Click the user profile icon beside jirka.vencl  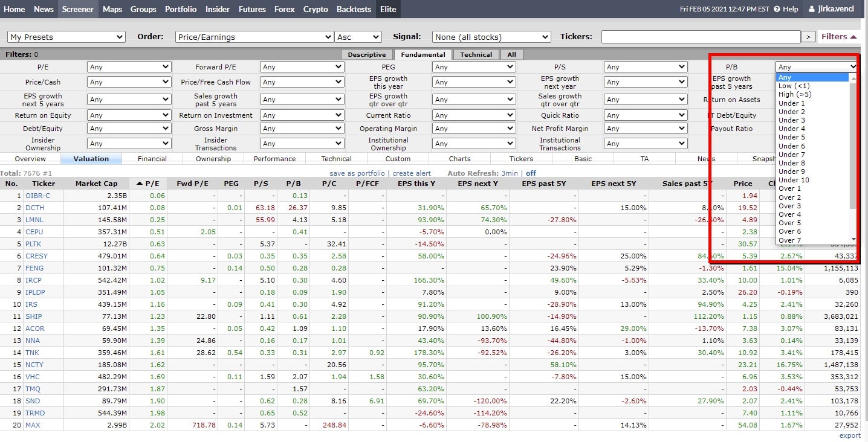812,9
